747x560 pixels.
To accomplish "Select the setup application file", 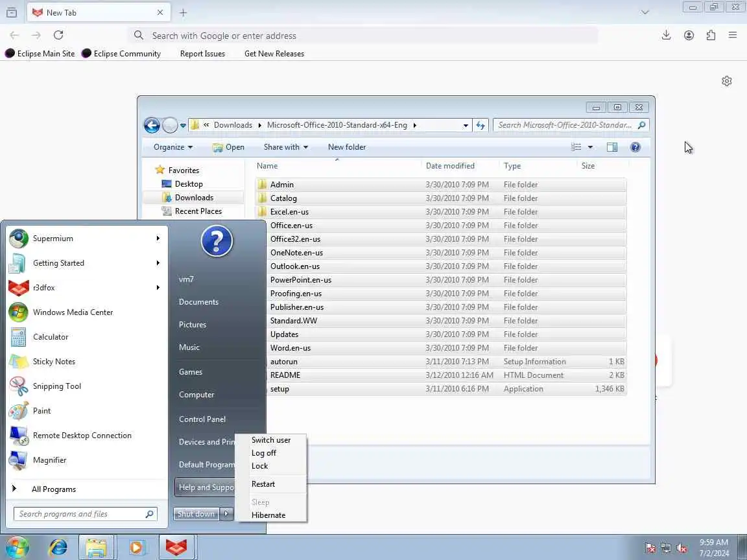I will click(441, 389).
